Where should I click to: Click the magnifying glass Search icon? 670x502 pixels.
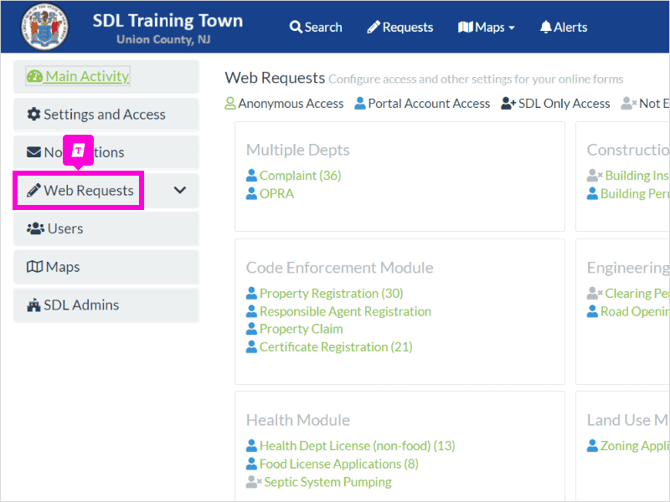point(295,27)
